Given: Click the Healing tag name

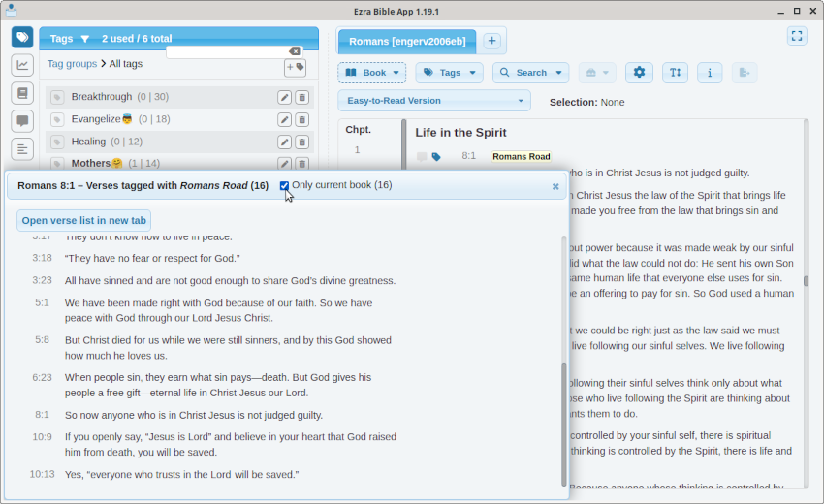Looking at the screenshot, I should tap(88, 142).
